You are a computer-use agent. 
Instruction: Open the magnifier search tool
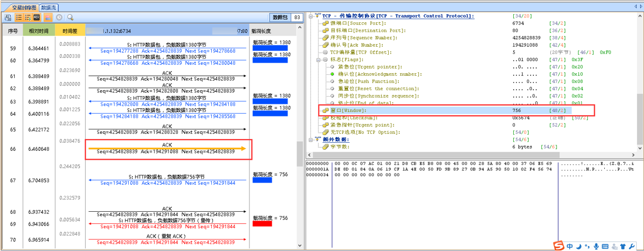pos(70,18)
